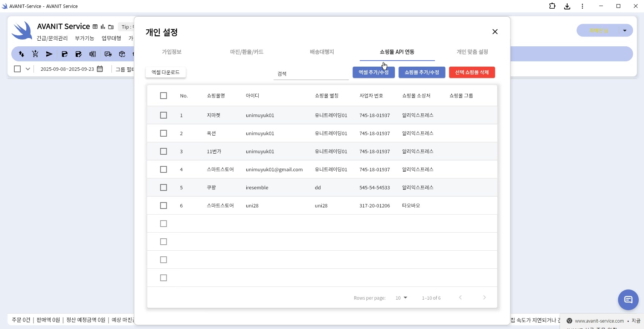Check the box for row 6 uni28
The width and height of the screenshot is (644, 329).
point(163,206)
